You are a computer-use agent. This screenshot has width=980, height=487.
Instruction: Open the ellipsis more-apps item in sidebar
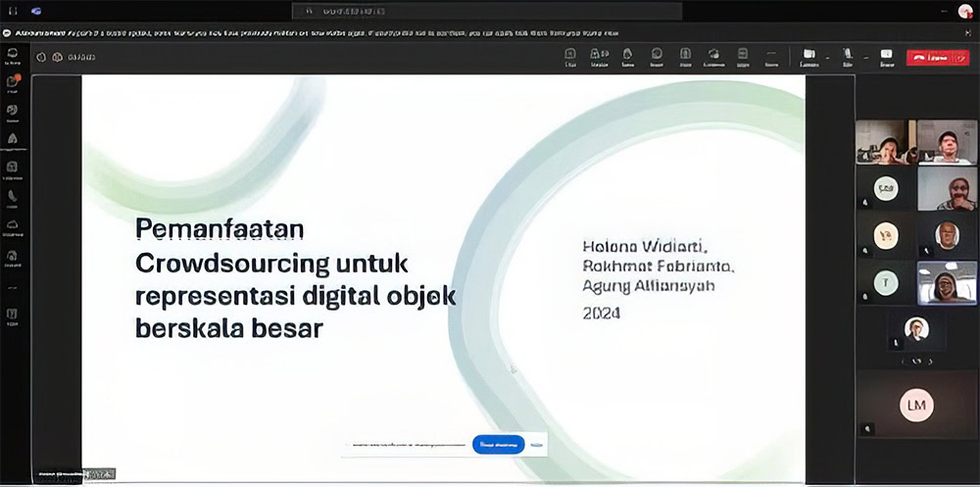point(14,288)
